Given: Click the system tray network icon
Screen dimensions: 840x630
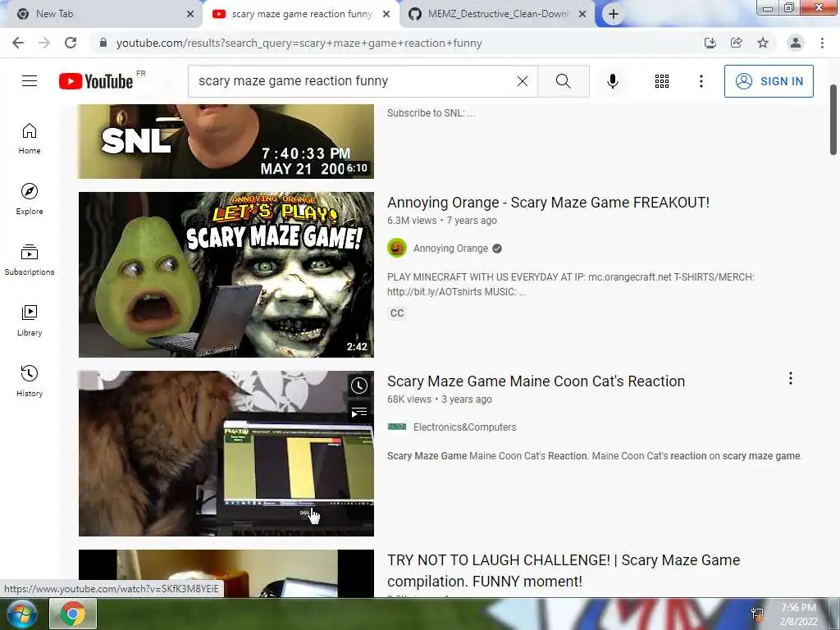Looking at the screenshot, I should click(x=757, y=614).
